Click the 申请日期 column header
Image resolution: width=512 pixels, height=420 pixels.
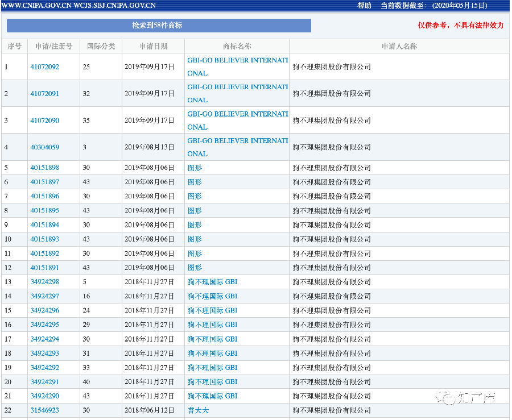(x=154, y=47)
